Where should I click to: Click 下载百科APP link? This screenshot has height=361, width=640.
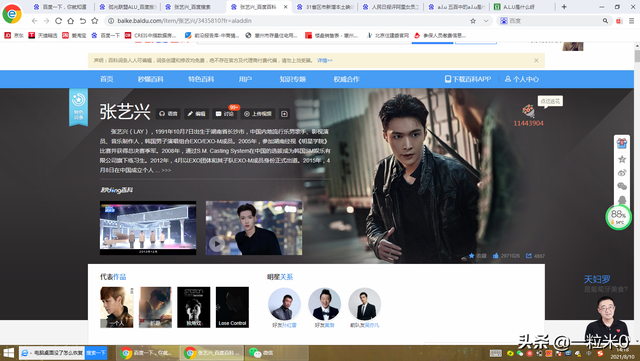[x=468, y=79]
